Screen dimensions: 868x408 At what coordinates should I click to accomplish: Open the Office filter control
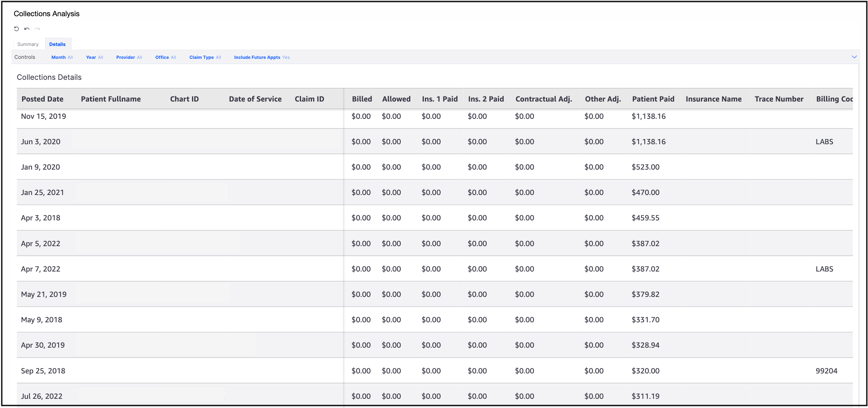166,57
